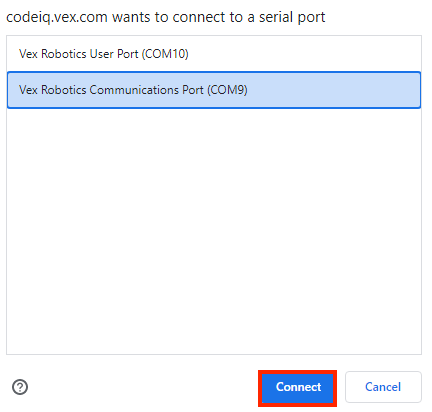Screen dimensions: 432x412
Task: Cancel the serial port dialog
Action: [x=383, y=387]
